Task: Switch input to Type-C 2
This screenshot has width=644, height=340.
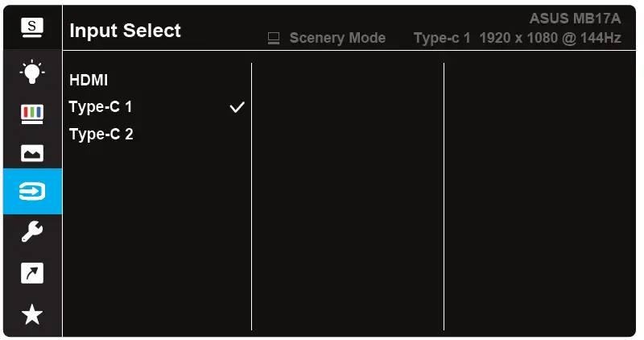Action: click(101, 134)
